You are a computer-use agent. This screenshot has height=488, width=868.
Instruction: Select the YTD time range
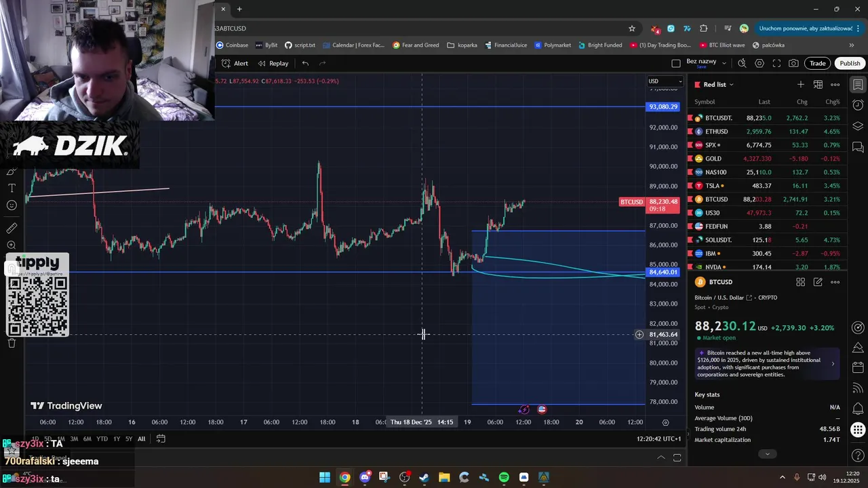click(102, 439)
